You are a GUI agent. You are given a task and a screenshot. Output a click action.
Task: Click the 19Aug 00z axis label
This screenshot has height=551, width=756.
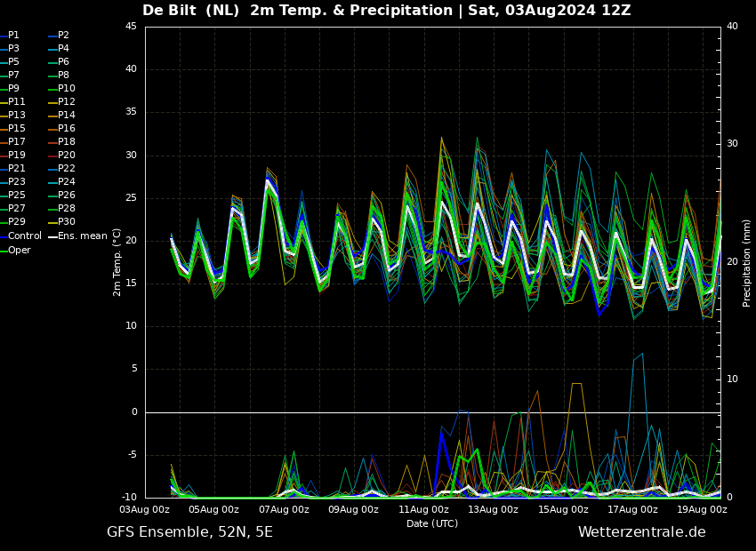[x=702, y=509]
